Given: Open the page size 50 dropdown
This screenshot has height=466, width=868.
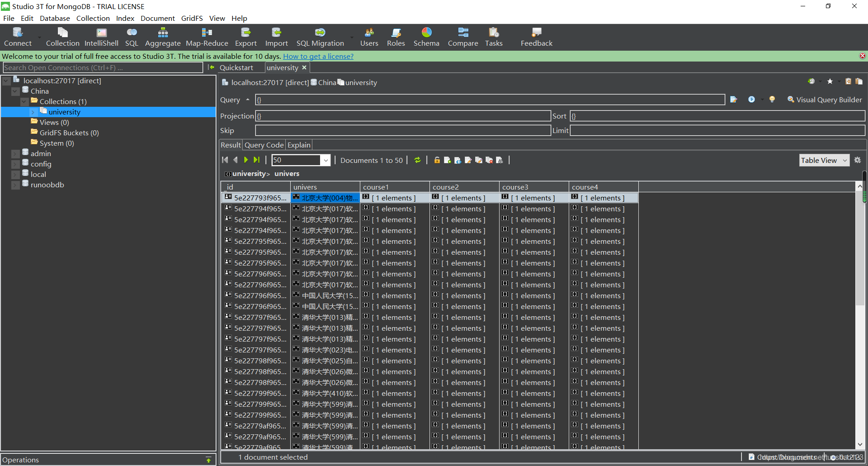Looking at the screenshot, I should pyautogui.click(x=325, y=160).
